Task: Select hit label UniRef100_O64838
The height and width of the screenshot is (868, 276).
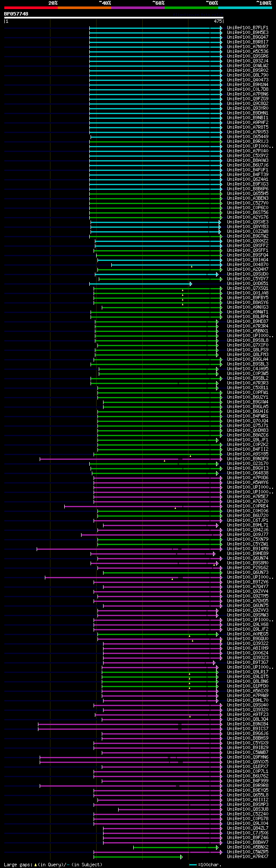Action: (248, 473)
